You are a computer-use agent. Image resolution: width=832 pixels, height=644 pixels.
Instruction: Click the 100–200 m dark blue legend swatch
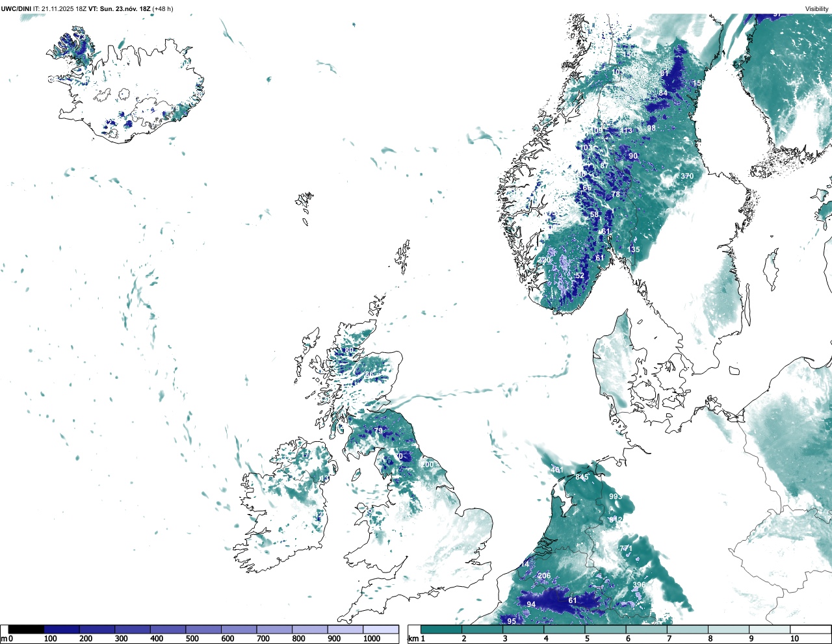tap(62, 629)
